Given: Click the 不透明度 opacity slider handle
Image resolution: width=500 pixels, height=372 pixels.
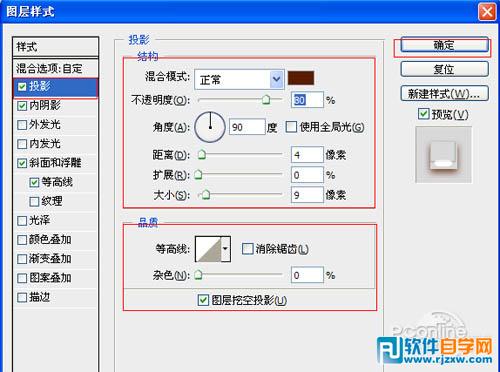Looking at the screenshot, I should coord(266,99).
